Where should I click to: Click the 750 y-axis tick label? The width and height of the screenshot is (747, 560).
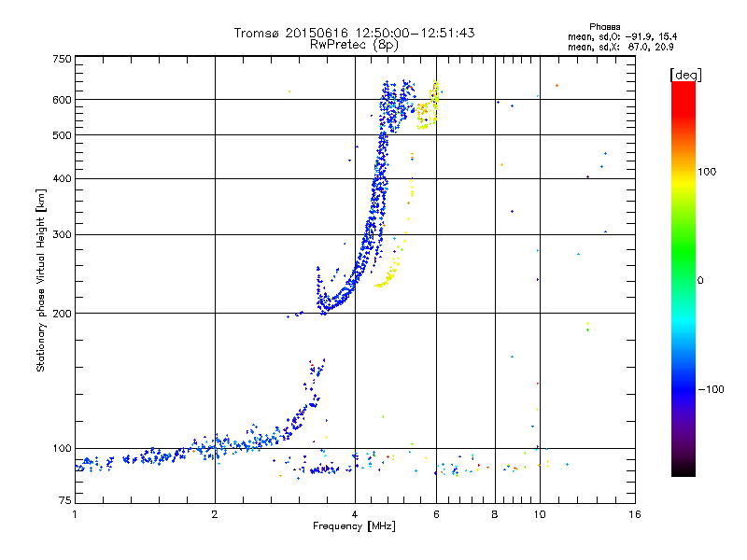click(62, 59)
